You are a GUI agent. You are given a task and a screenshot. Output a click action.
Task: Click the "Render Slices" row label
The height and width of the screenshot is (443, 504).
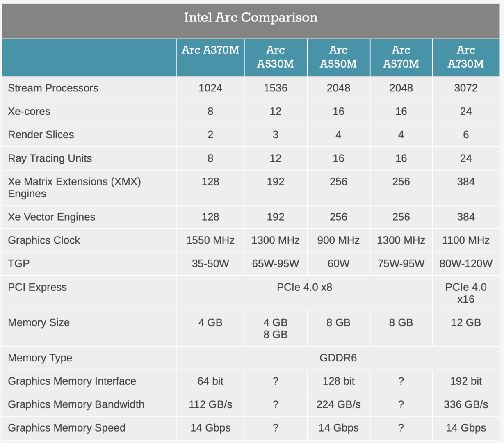[x=41, y=135]
